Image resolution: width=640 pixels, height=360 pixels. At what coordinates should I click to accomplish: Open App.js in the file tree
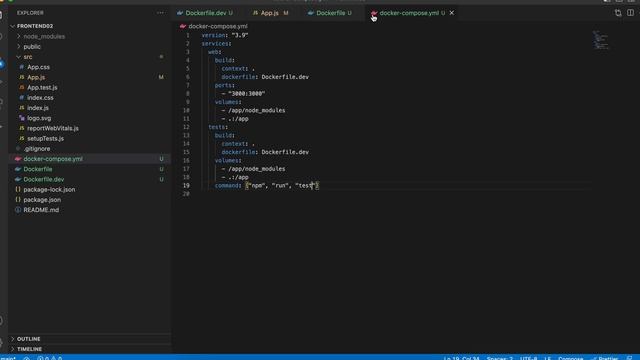[x=36, y=77]
